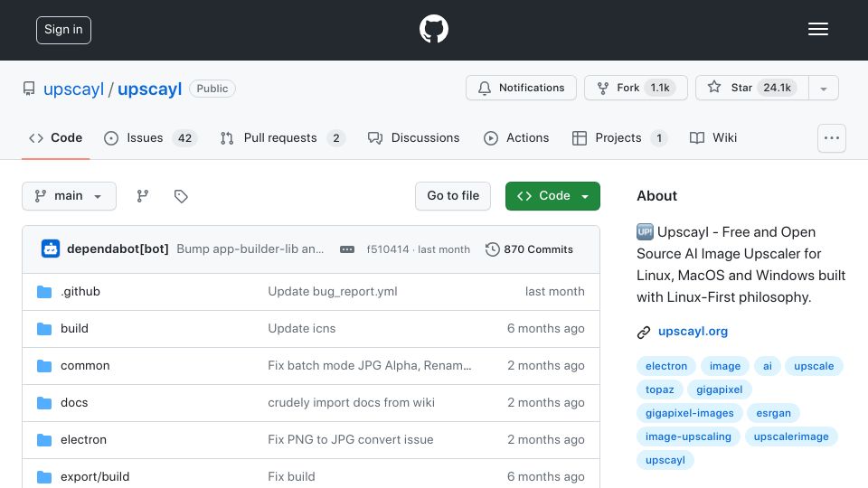Open commit hash f510414

(388, 249)
